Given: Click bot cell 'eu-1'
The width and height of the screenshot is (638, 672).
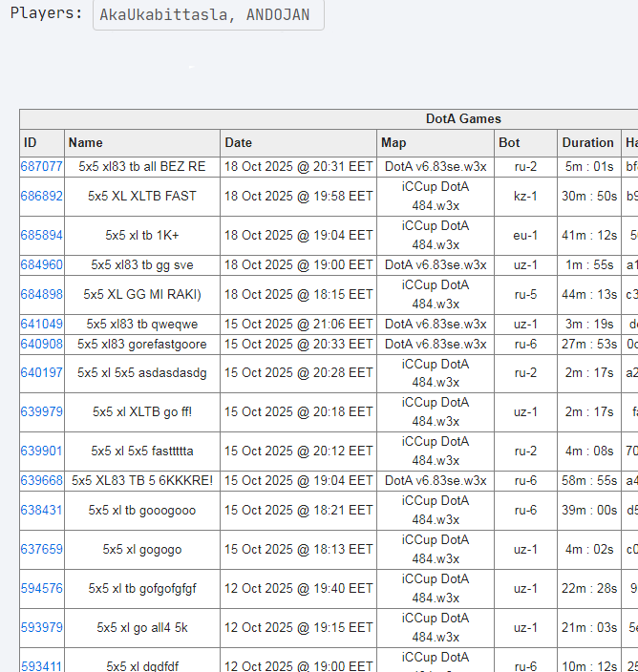Looking at the screenshot, I should point(525,235).
